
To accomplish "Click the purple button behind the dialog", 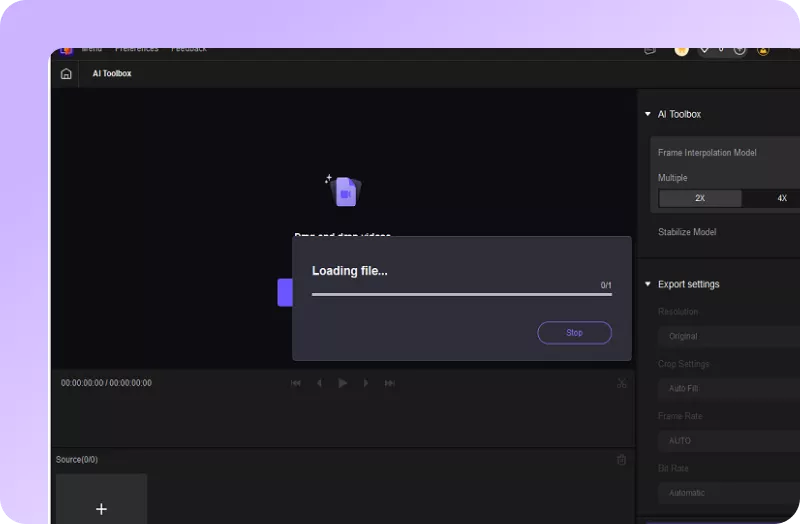I will (x=285, y=293).
